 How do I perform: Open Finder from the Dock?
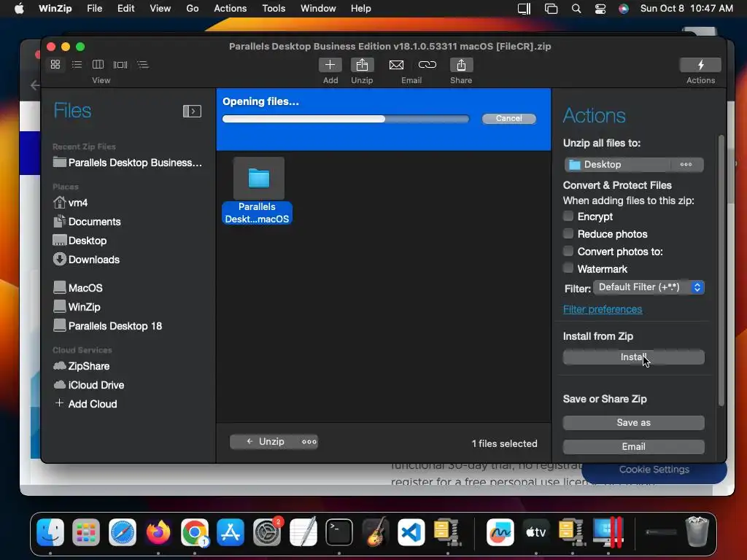click(x=50, y=532)
